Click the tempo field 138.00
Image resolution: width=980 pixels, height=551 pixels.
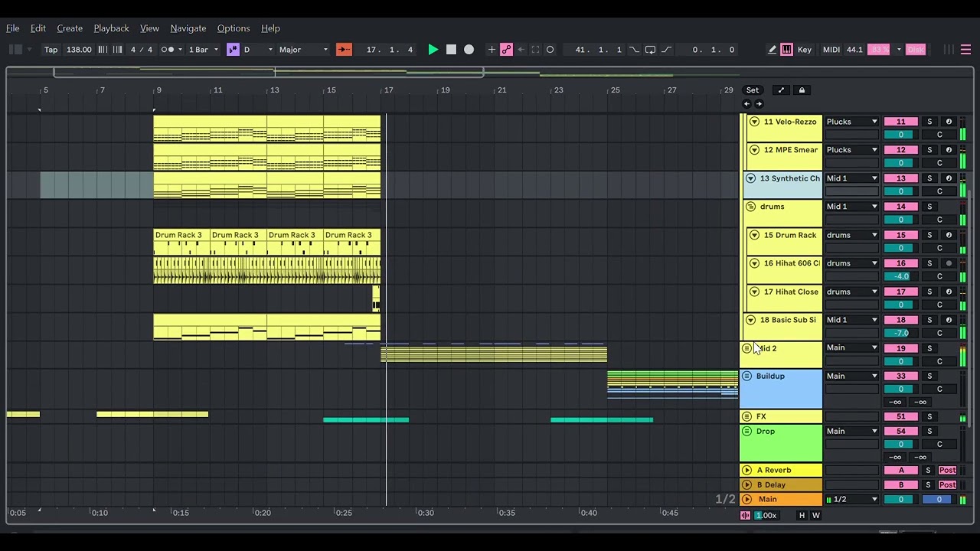click(79, 50)
